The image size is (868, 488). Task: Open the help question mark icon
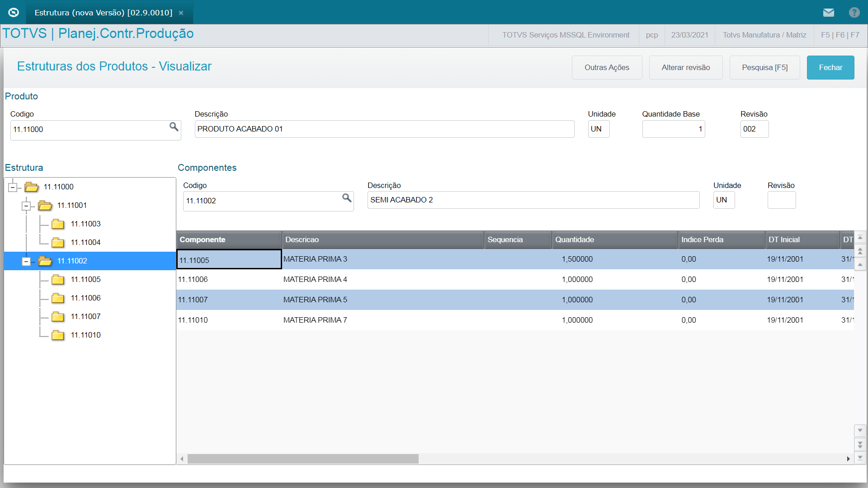(x=854, y=12)
